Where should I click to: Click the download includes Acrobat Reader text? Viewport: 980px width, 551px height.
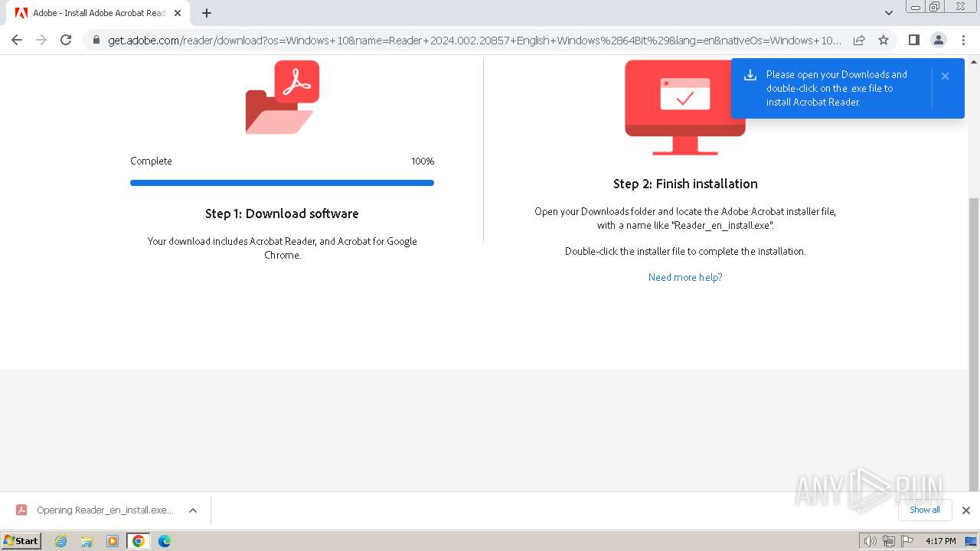click(282, 248)
